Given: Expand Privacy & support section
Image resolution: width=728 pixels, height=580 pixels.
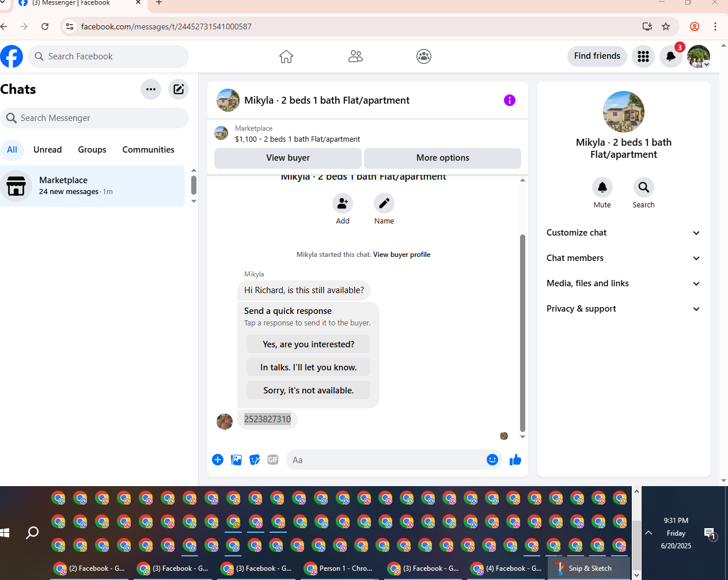Looking at the screenshot, I should (x=624, y=309).
